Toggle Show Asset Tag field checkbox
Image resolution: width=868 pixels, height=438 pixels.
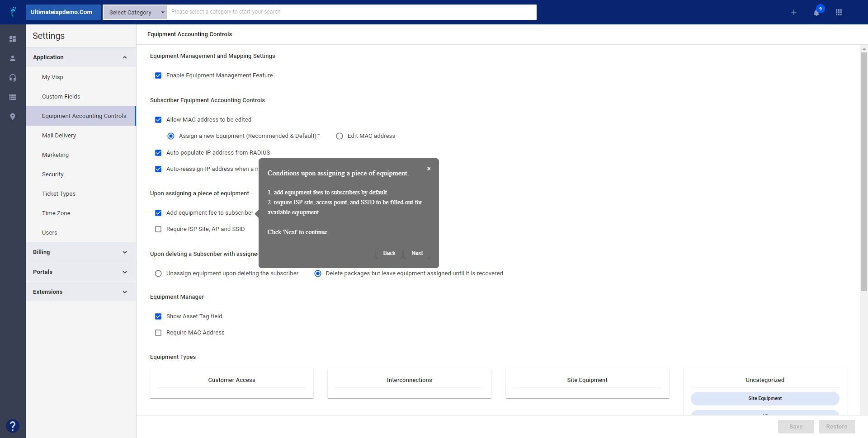[x=158, y=316]
